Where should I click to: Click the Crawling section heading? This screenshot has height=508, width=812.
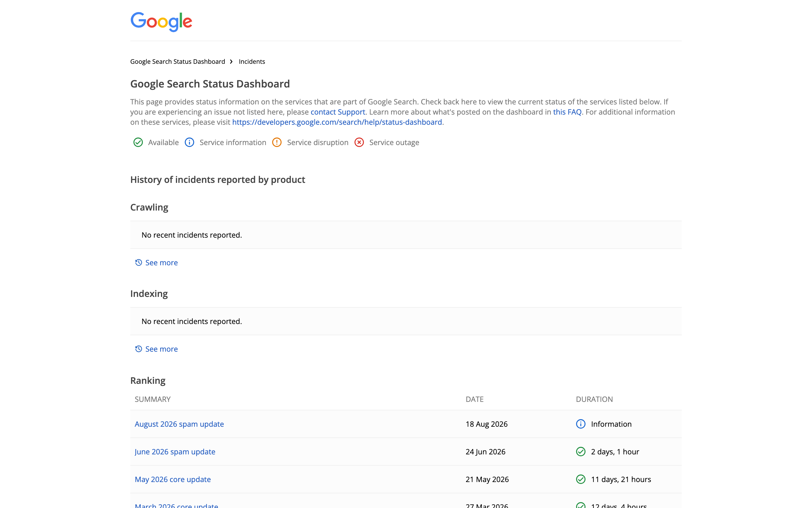point(149,207)
